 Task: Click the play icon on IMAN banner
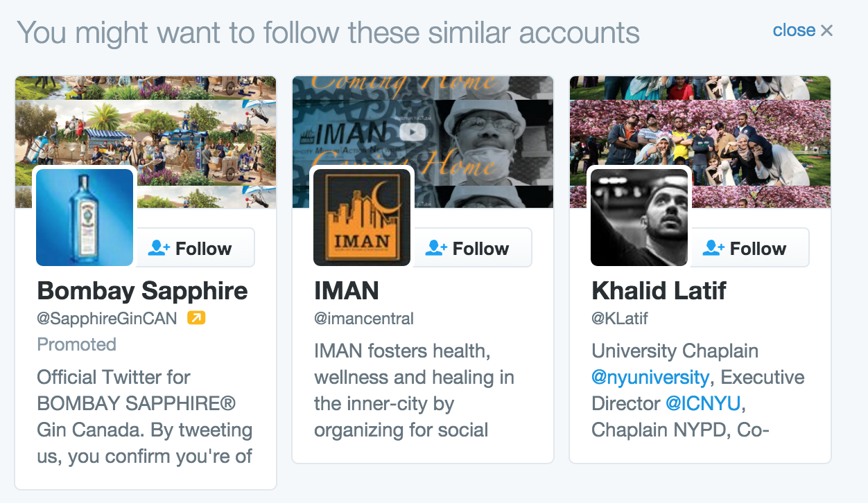click(416, 132)
